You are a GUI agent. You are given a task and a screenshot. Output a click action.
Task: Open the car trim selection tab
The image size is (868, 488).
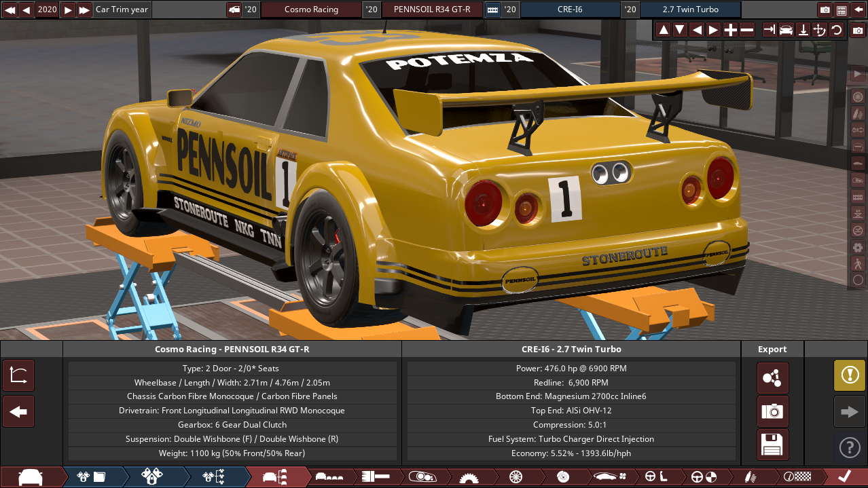point(276,477)
